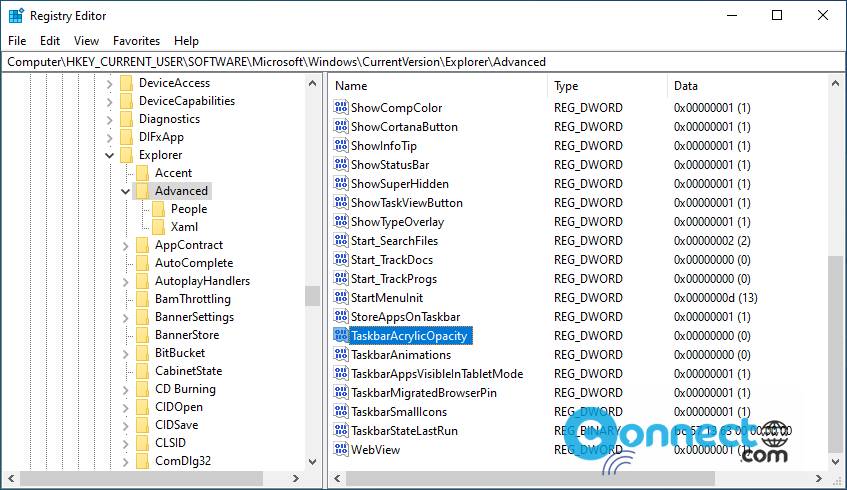Viewport: 847px width, 490px height.
Task: Click the ShowTypeOverlay value icon
Action: [x=341, y=221]
